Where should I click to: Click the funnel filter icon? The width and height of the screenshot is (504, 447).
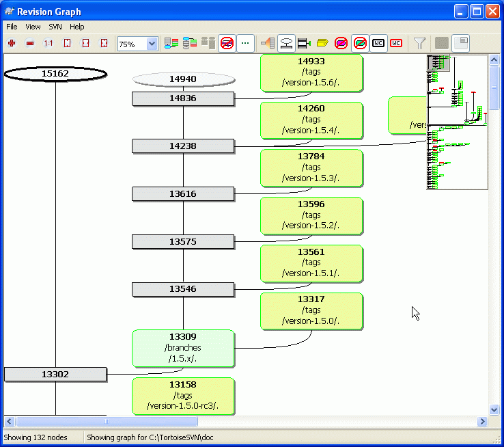419,43
